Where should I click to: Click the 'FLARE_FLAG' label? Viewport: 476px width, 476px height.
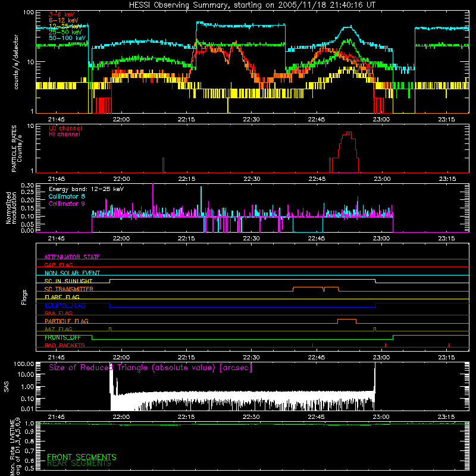point(62,297)
